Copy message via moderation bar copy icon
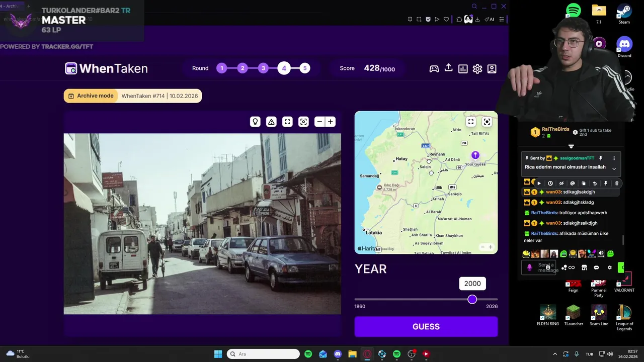644x362 pixels. (x=584, y=184)
